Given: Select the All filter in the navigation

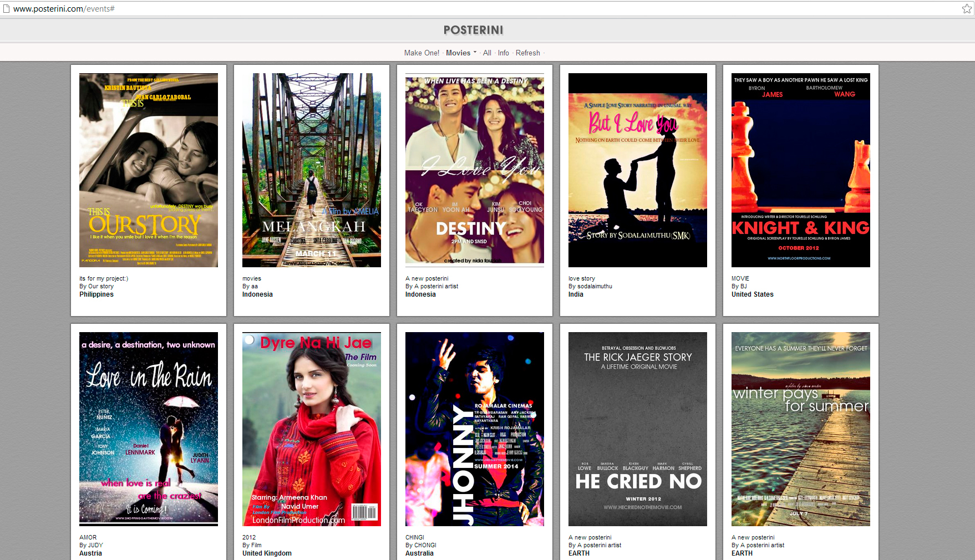Looking at the screenshot, I should 487,53.
